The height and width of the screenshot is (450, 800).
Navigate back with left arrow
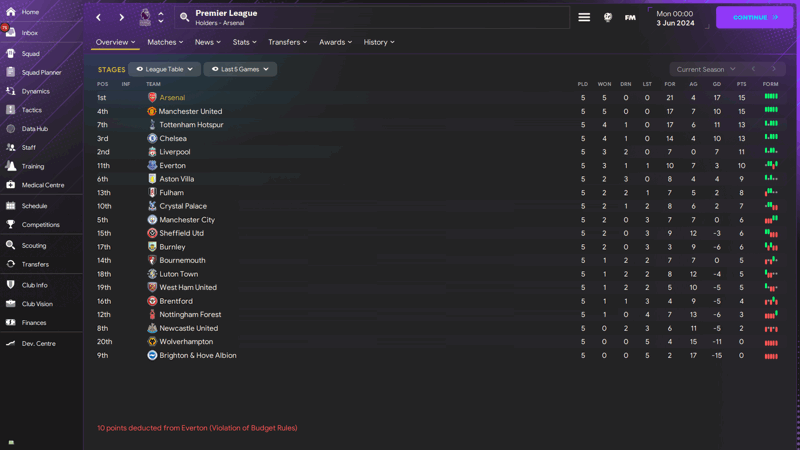coord(98,17)
